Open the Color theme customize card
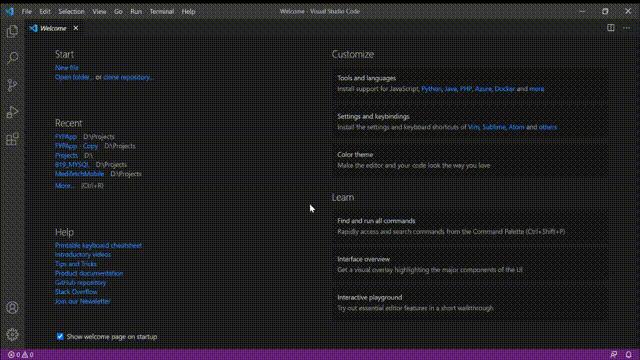 point(469,160)
